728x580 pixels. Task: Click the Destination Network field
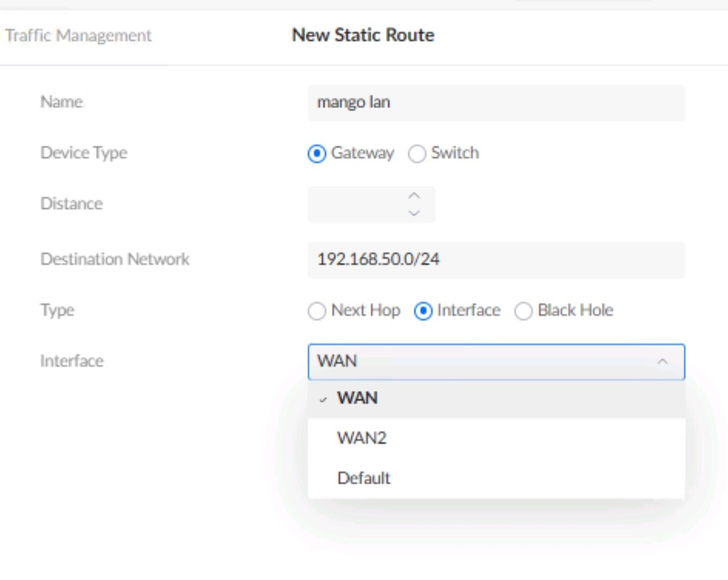click(x=496, y=259)
